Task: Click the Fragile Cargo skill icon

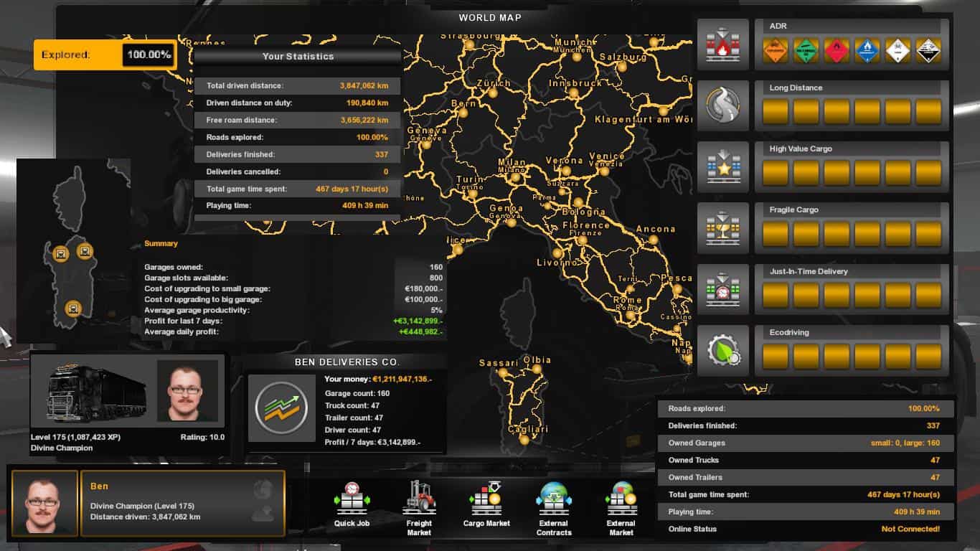Action: [722, 228]
